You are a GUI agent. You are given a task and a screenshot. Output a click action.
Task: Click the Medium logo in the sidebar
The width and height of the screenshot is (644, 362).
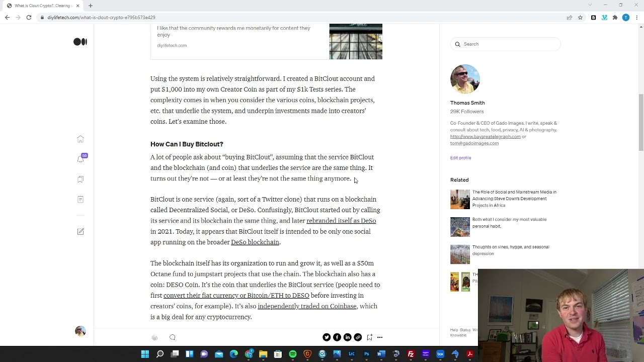[x=80, y=42]
